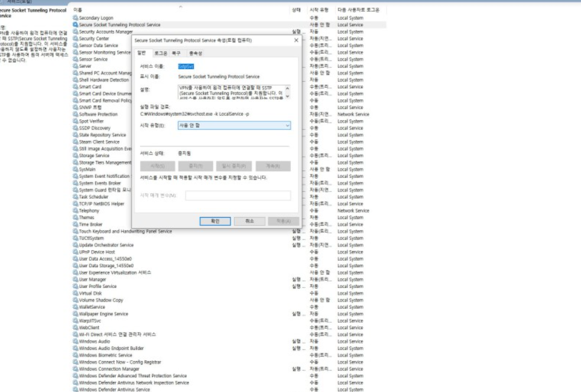Click the Windows Audio service icon

click(76, 341)
